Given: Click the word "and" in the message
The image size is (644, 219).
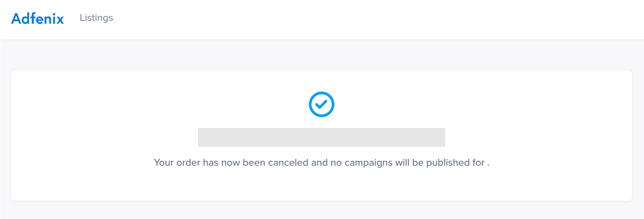Looking at the screenshot, I should point(319,163).
